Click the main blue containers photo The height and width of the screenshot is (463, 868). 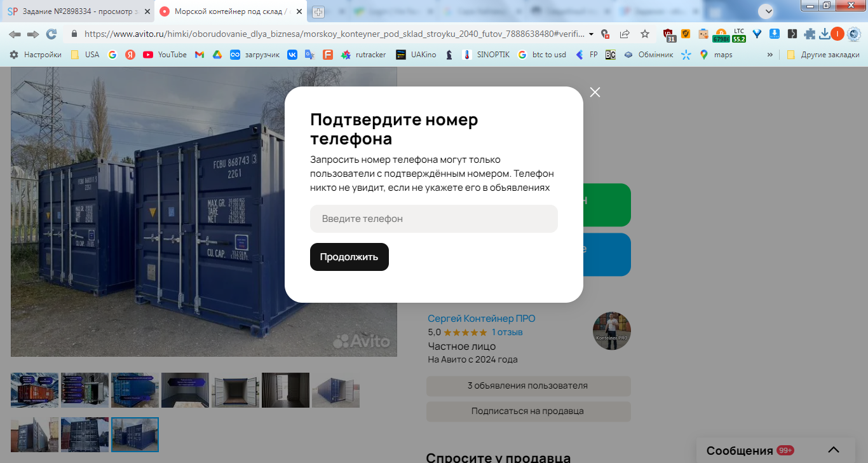tap(203, 211)
